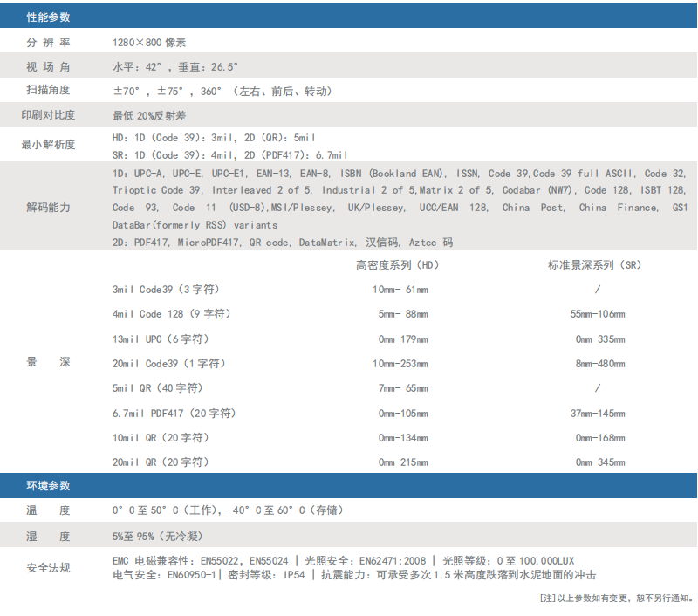
Task: Click the 电气安全：EN60950-1 line
Action: point(354,575)
